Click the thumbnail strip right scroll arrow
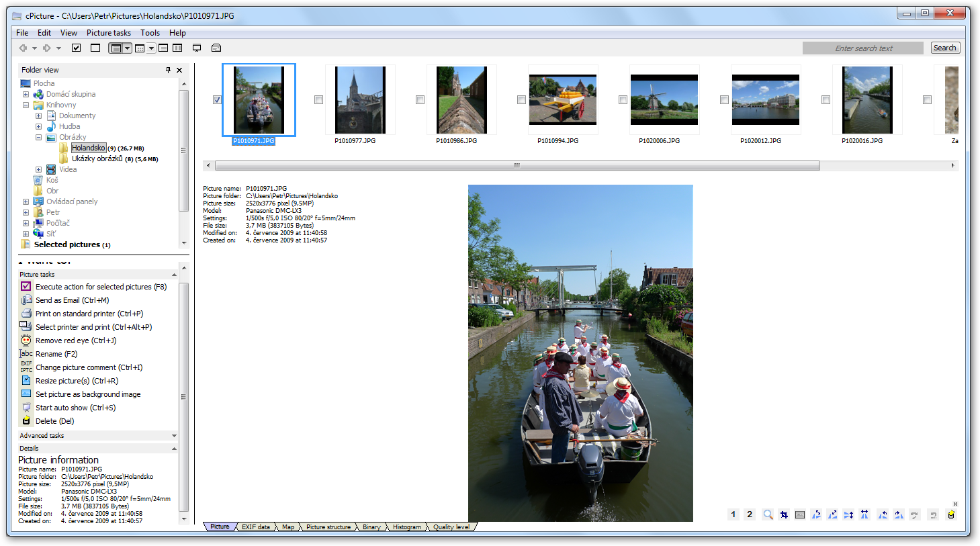 point(952,165)
